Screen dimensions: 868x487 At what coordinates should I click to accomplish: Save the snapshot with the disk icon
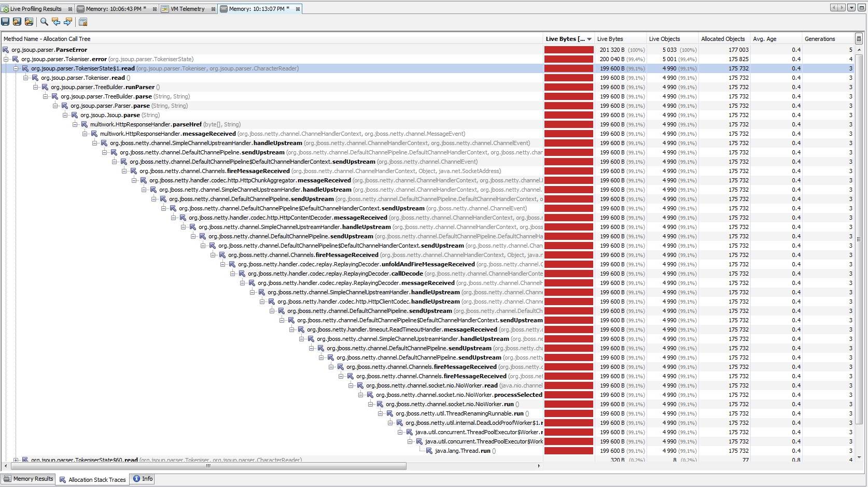coord(5,22)
